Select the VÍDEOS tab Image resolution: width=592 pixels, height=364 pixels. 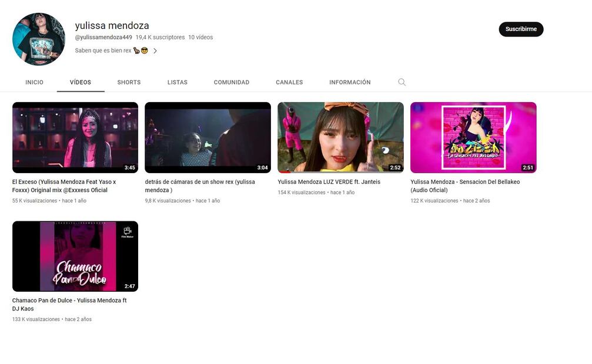click(81, 82)
